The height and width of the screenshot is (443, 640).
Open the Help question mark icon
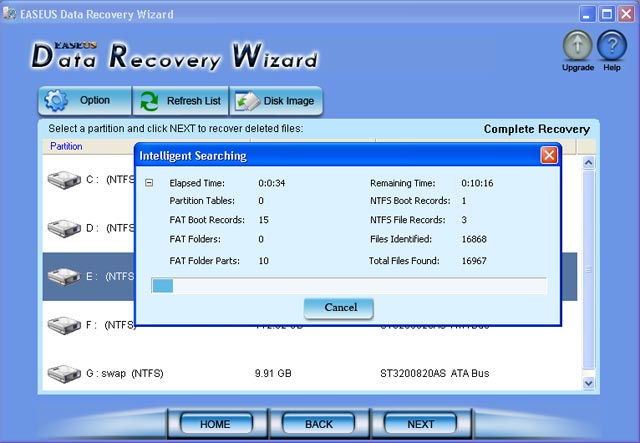(x=611, y=46)
